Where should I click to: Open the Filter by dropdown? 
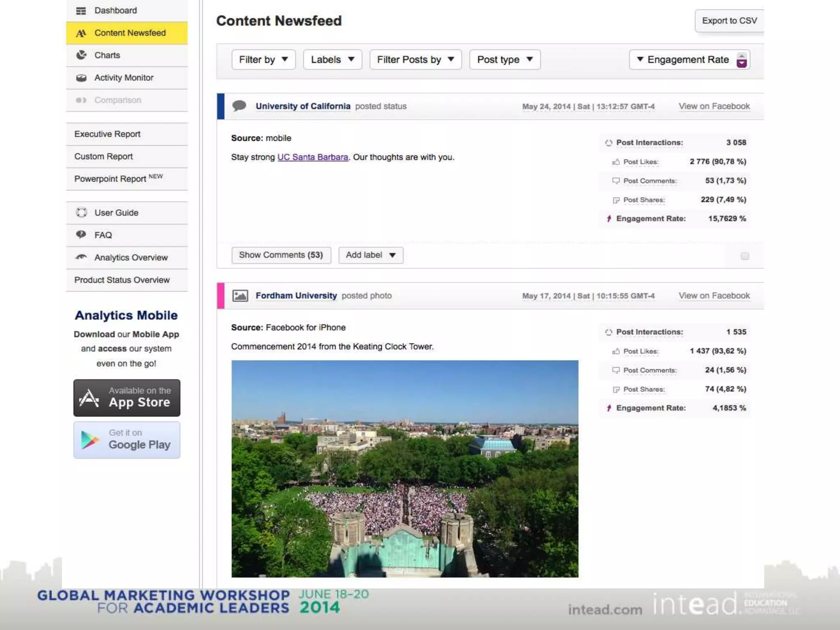263,60
